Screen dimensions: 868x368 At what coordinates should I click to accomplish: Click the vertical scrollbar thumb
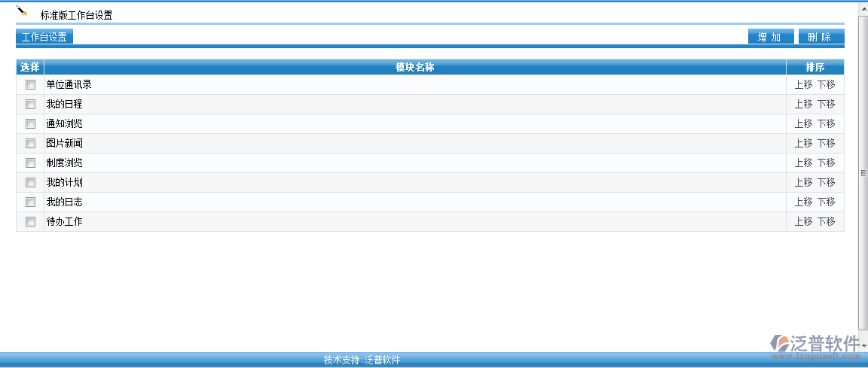point(863,173)
